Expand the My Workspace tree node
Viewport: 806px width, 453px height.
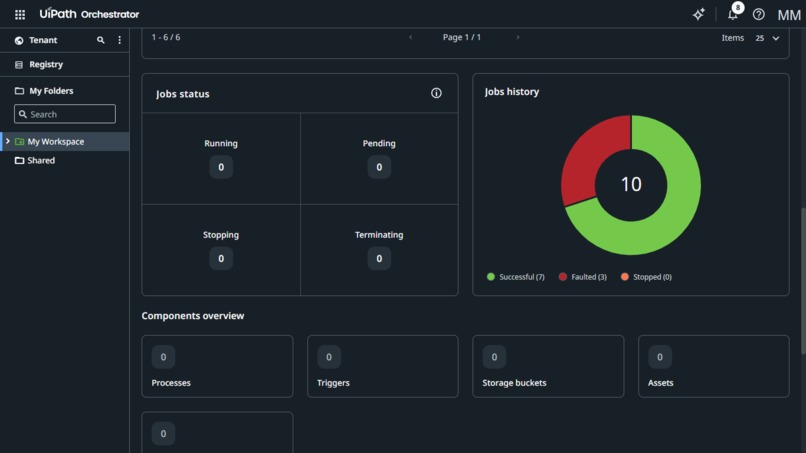pyautogui.click(x=8, y=141)
